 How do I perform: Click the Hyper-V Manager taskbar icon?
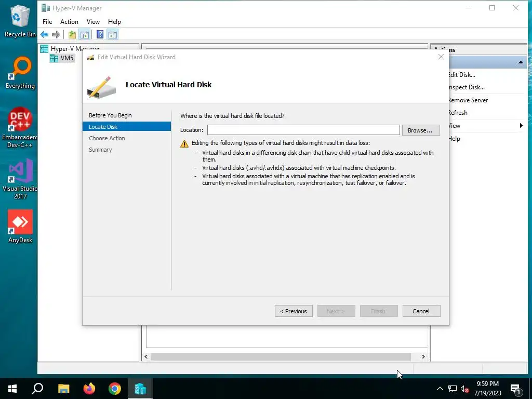click(140, 389)
